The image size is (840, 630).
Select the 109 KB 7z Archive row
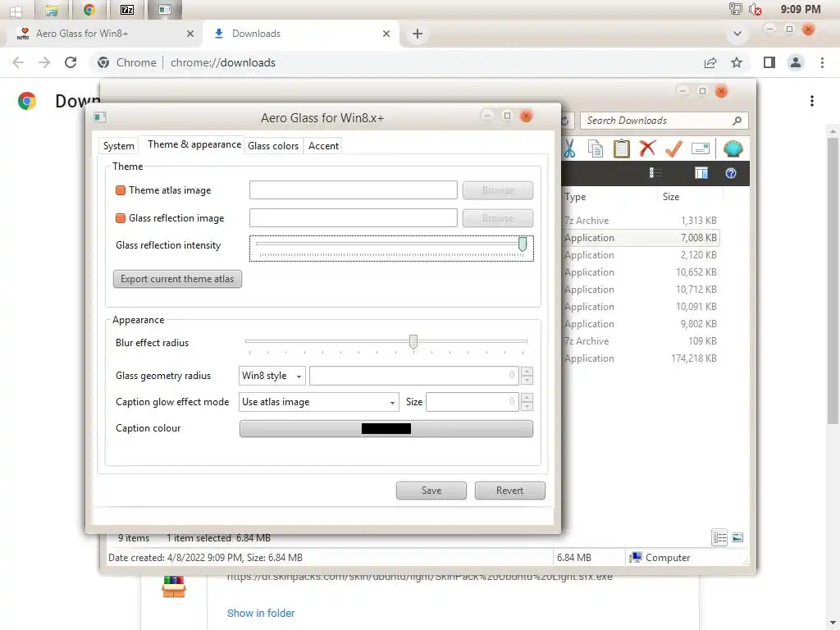[x=640, y=341]
